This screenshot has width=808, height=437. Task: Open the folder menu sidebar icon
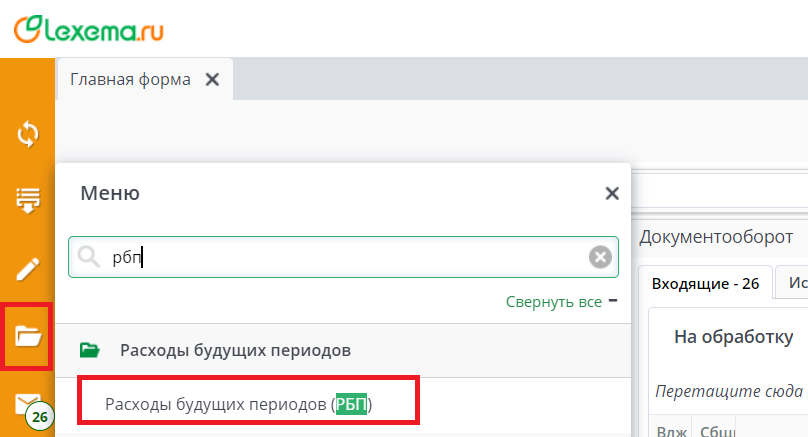coord(28,336)
